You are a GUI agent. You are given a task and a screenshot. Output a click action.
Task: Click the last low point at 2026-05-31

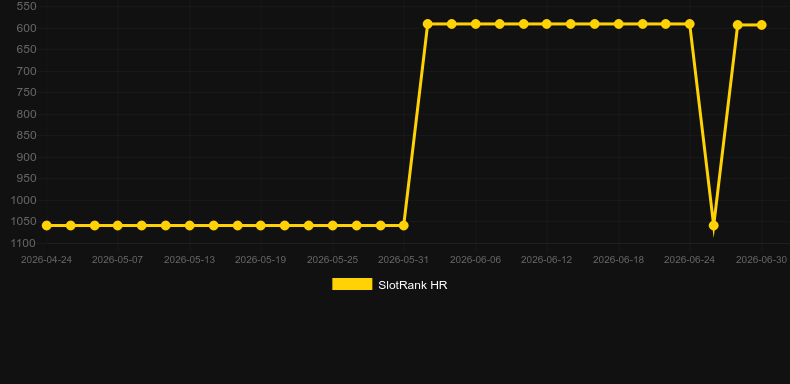404,225
